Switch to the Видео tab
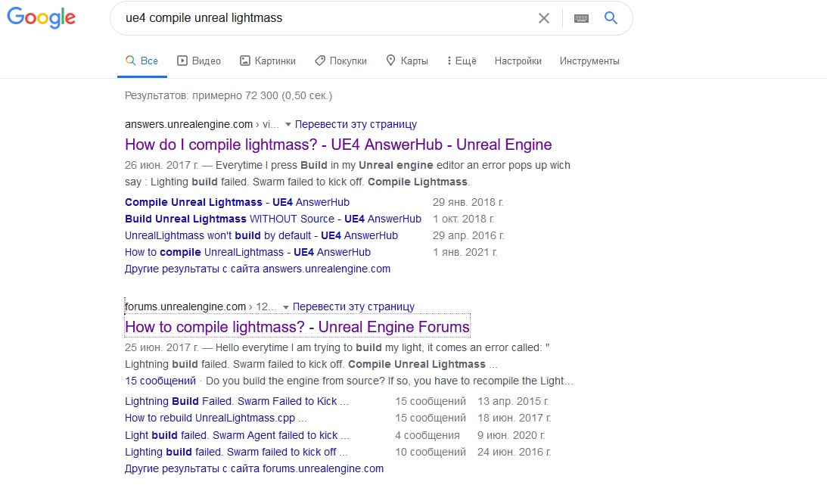The image size is (827, 504). pos(199,61)
